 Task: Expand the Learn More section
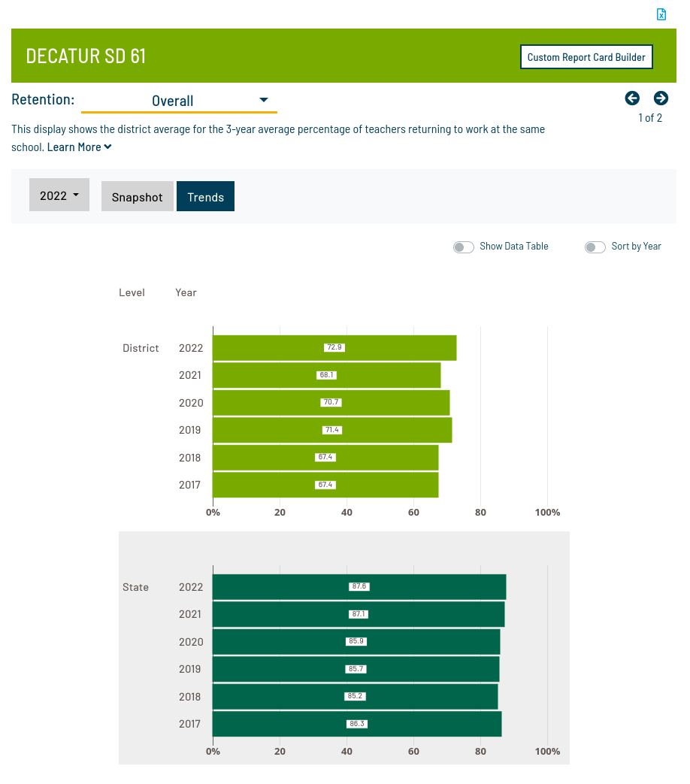tap(79, 147)
